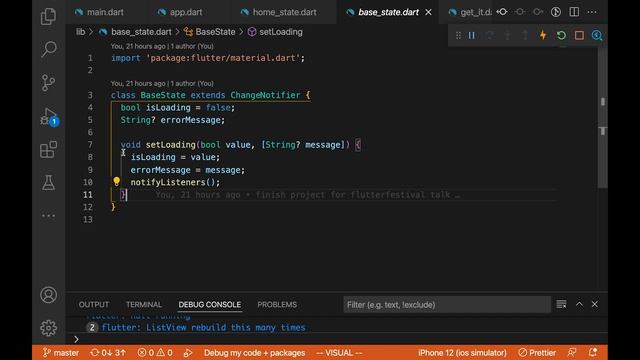Close the bottom panel
Viewport: 640px width, 360px height.
tap(595, 304)
